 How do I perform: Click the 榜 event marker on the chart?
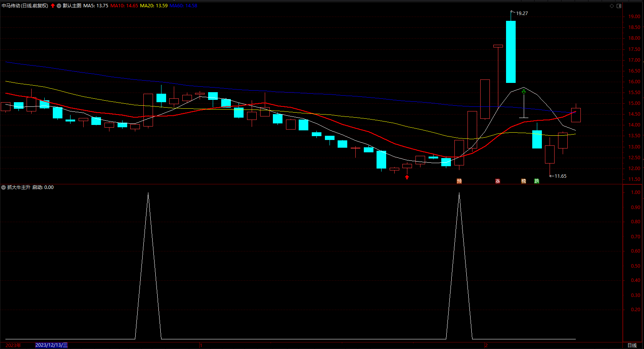click(523, 181)
